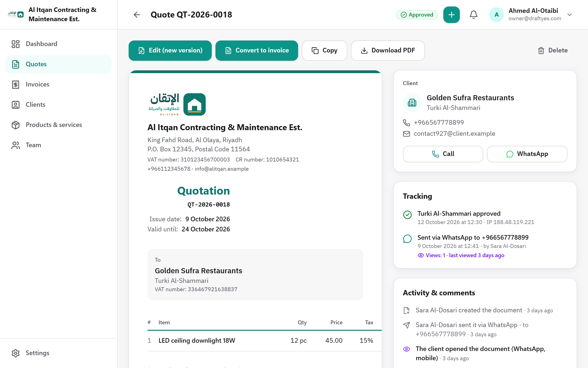
Task: Click the client building icon
Action: pyautogui.click(x=412, y=103)
